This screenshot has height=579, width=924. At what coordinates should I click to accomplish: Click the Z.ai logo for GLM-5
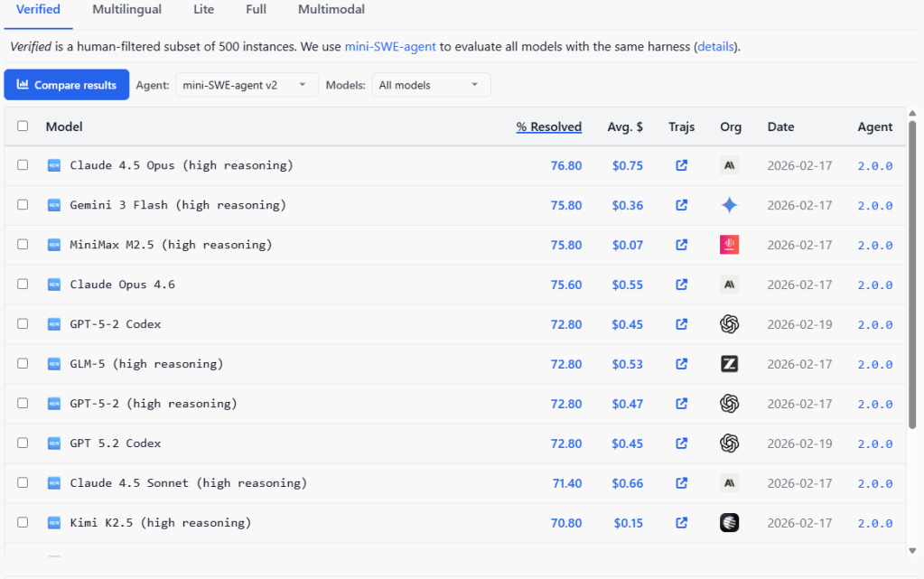730,364
